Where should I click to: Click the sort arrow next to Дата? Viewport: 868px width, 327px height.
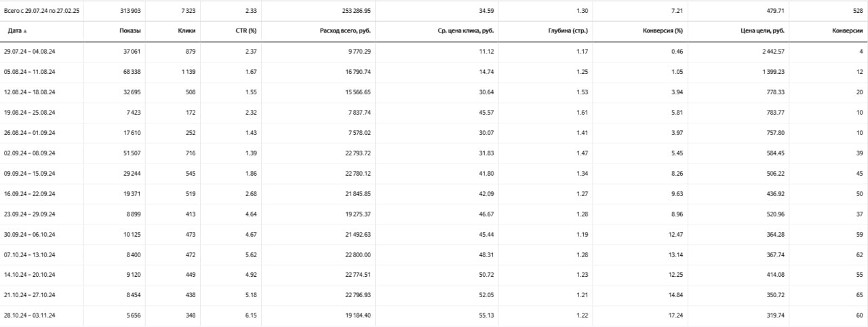tap(26, 31)
